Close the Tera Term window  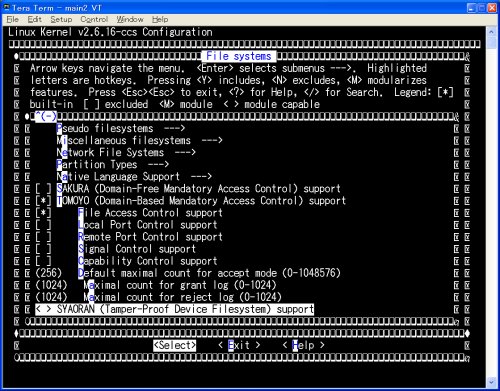492,8
